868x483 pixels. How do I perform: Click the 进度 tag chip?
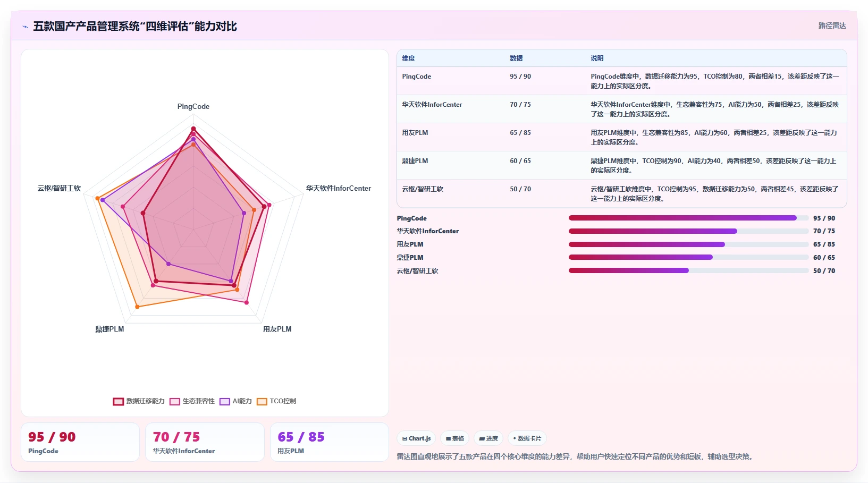pyautogui.click(x=488, y=438)
